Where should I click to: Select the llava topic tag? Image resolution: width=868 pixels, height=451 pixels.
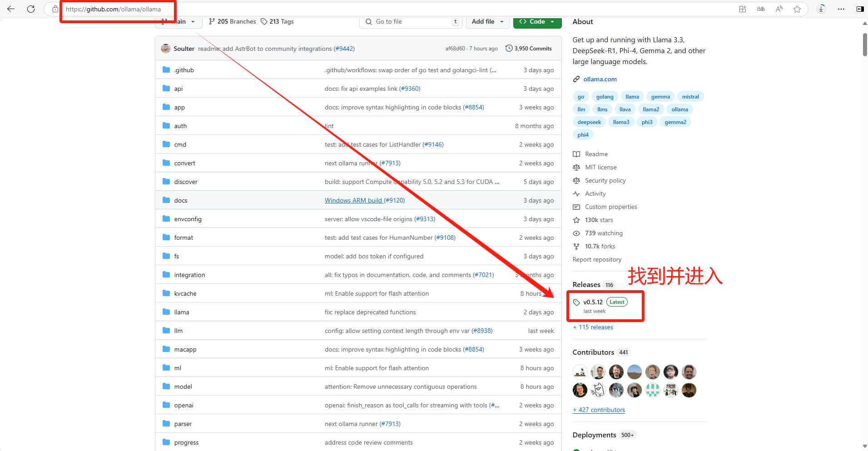point(625,109)
